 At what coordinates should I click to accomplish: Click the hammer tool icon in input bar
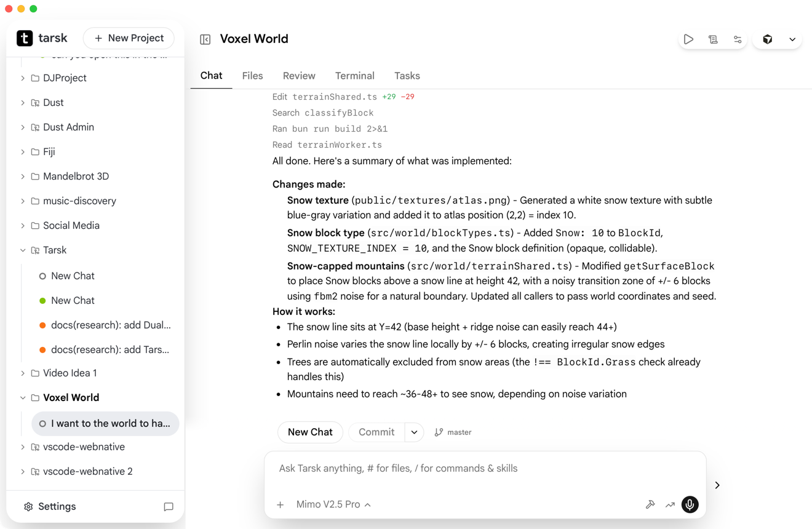650,505
